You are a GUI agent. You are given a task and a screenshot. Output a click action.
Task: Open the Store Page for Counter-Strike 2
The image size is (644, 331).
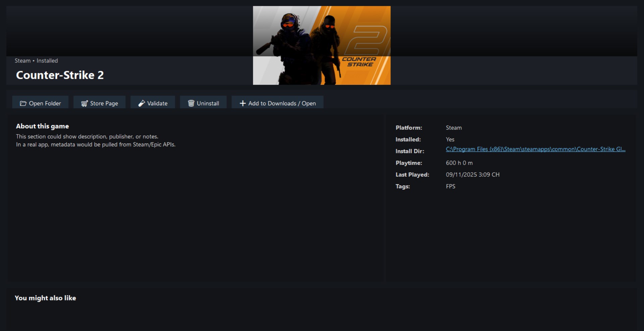click(99, 103)
